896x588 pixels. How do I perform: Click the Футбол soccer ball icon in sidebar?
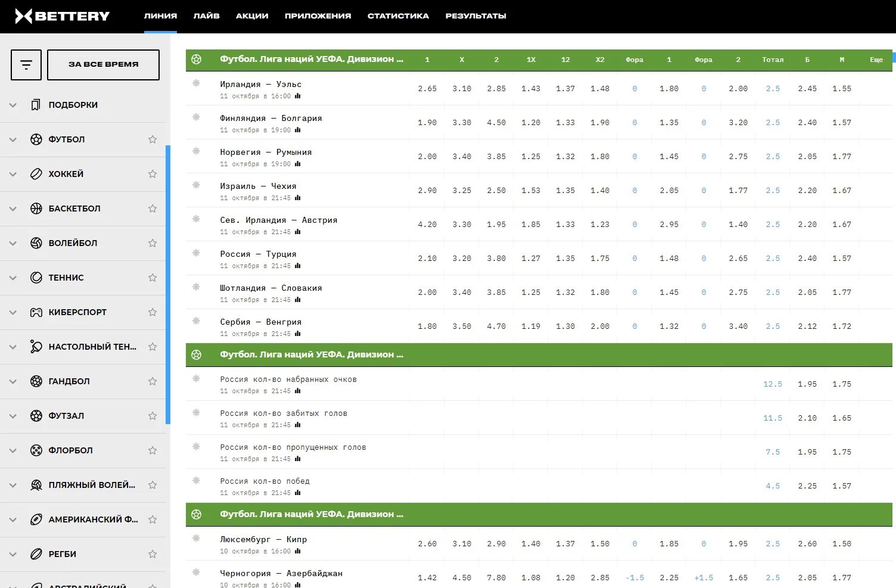36,139
